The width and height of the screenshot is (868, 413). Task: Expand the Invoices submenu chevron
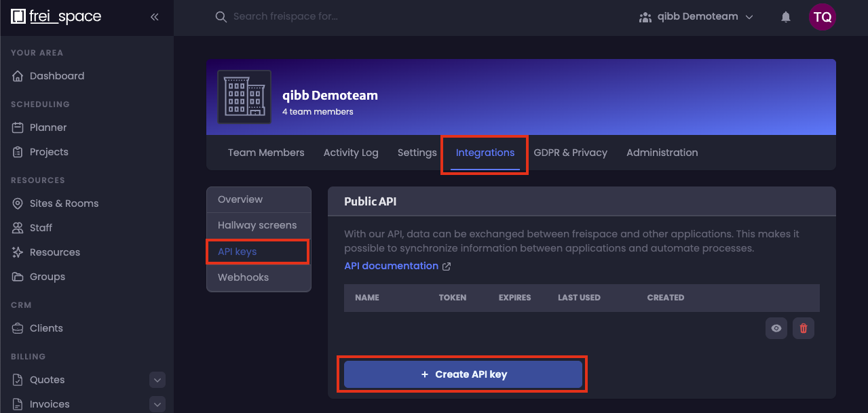point(157,404)
